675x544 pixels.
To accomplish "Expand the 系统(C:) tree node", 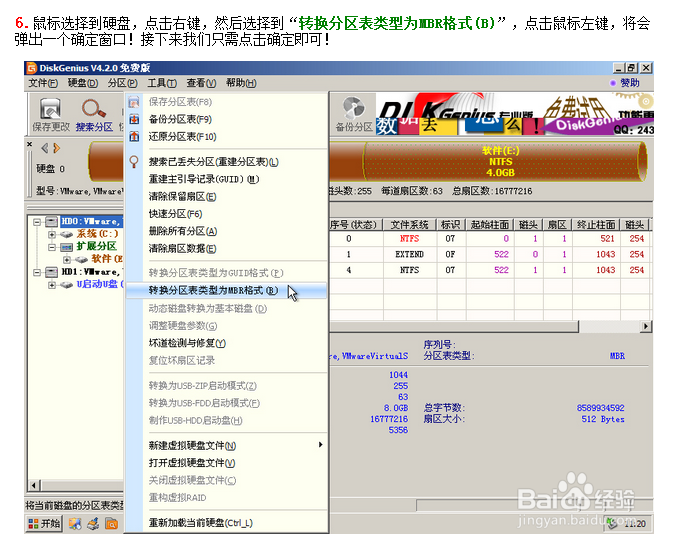I will click(x=52, y=235).
